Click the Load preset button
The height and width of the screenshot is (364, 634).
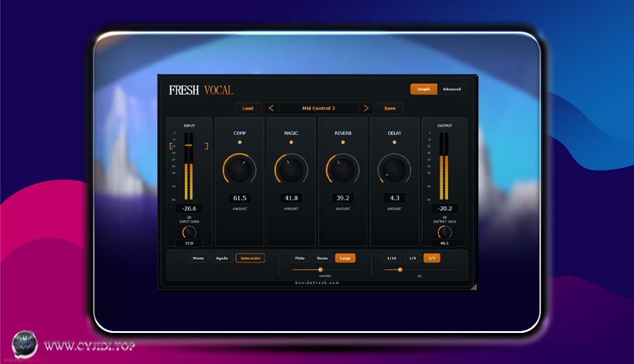(x=248, y=108)
